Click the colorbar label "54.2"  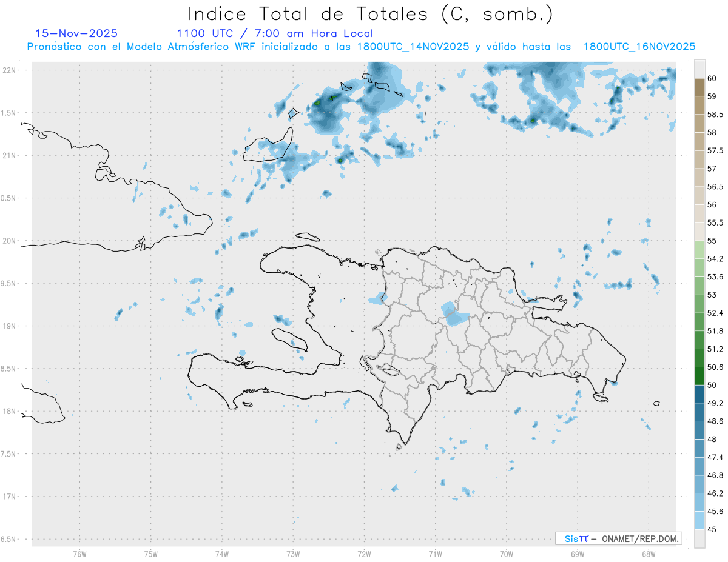[715, 259]
